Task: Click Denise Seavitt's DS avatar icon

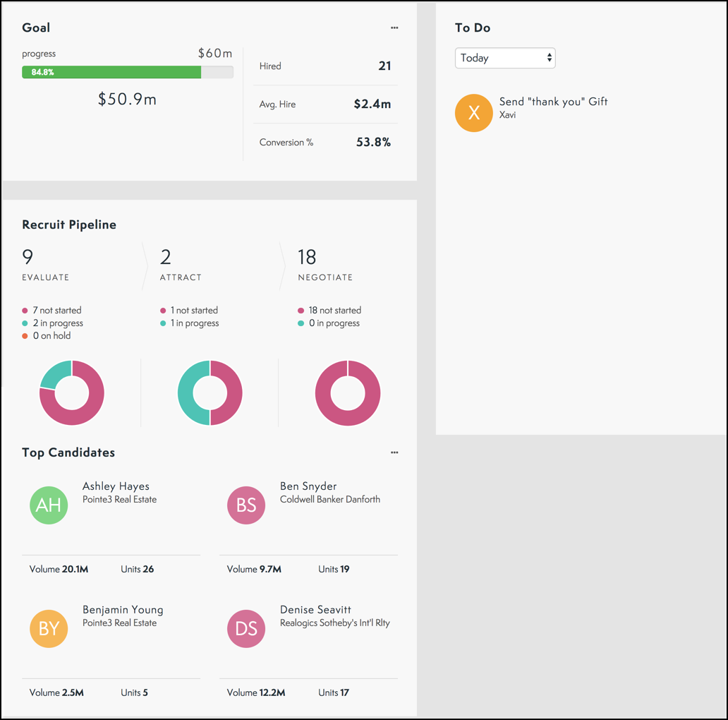Action: 246,628
